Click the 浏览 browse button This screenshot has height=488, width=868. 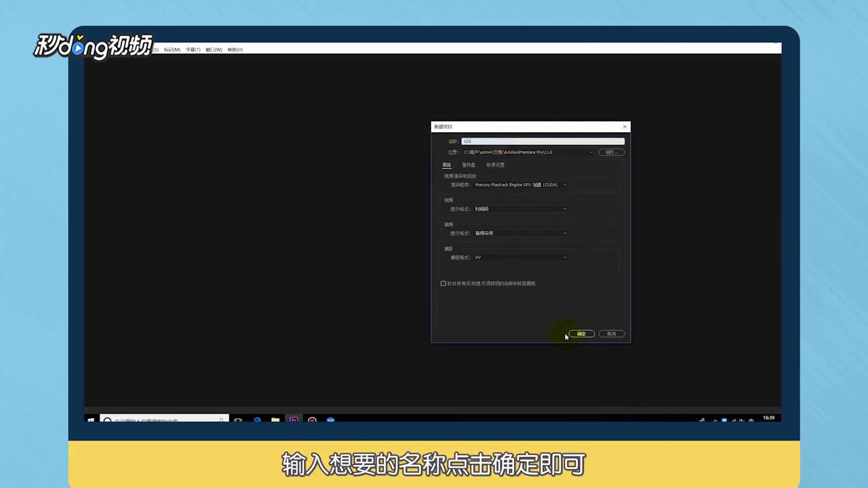point(611,152)
